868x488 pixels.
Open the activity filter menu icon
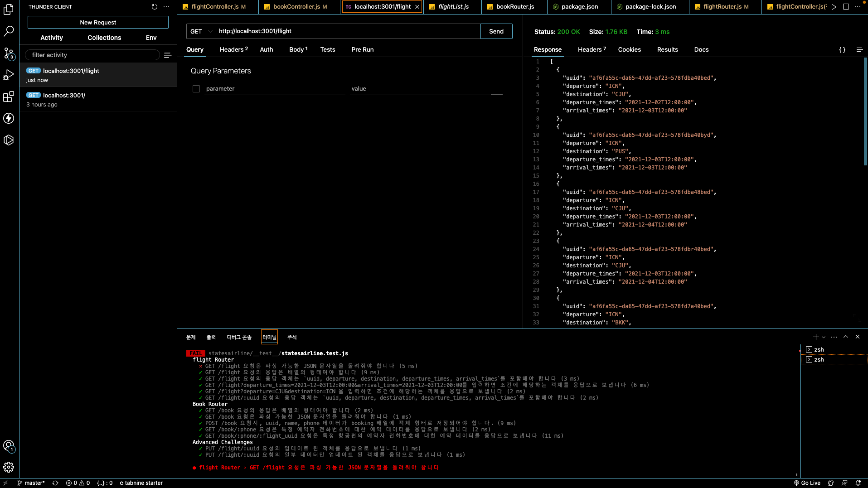pyautogui.click(x=168, y=55)
